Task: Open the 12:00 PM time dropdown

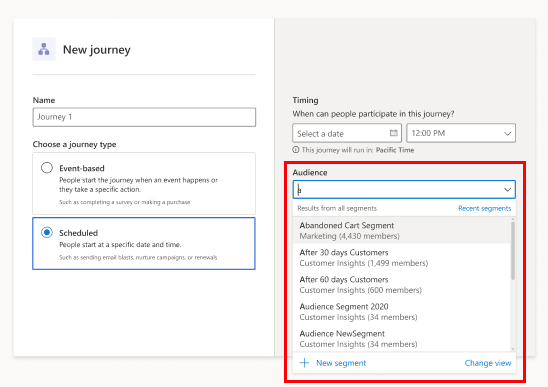Action: pos(461,133)
